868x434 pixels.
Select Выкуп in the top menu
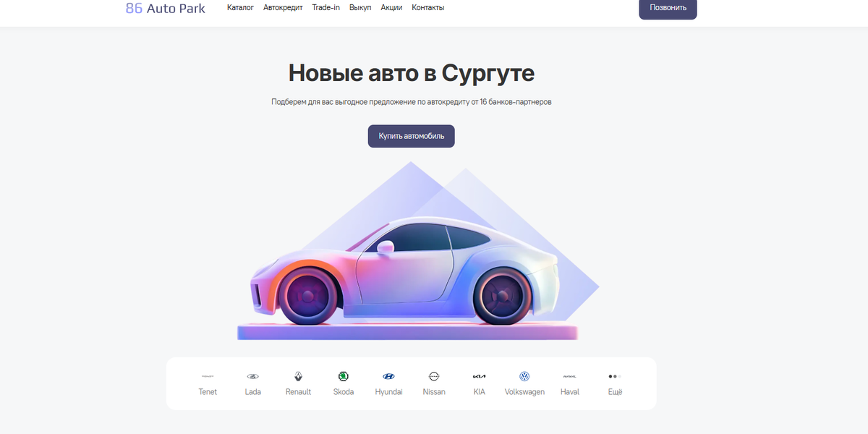point(360,8)
